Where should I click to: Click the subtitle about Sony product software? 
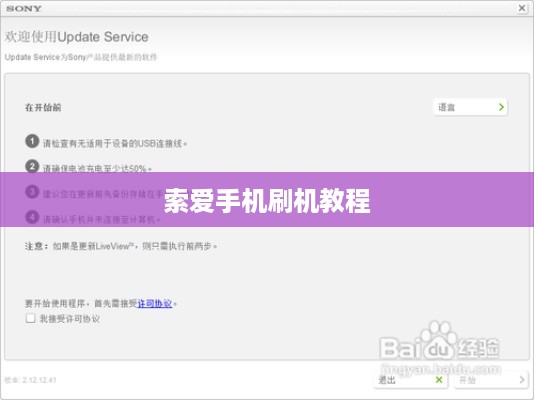coord(81,57)
